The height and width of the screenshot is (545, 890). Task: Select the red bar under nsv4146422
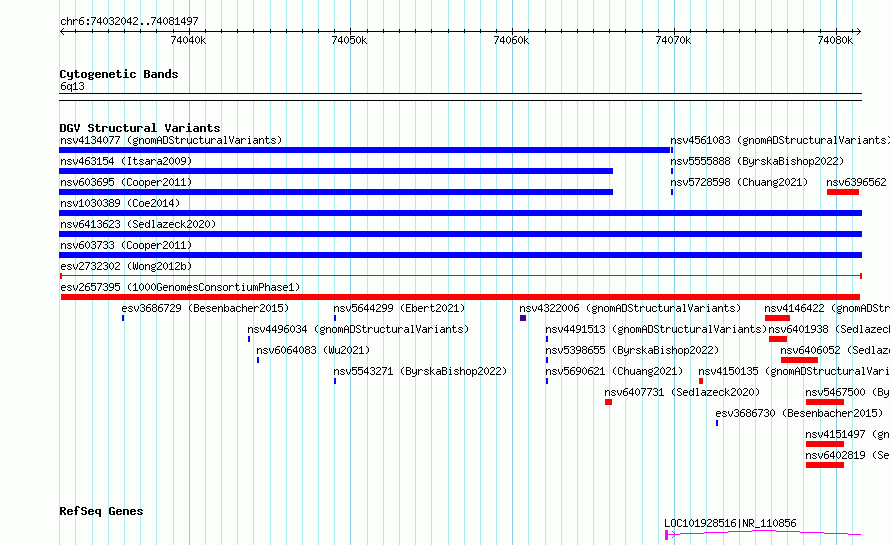click(x=777, y=318)
